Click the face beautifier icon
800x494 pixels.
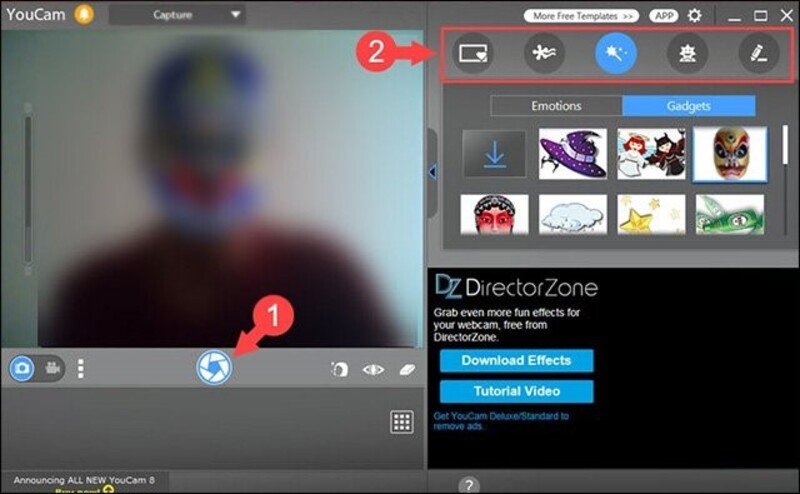pos(339,369)
